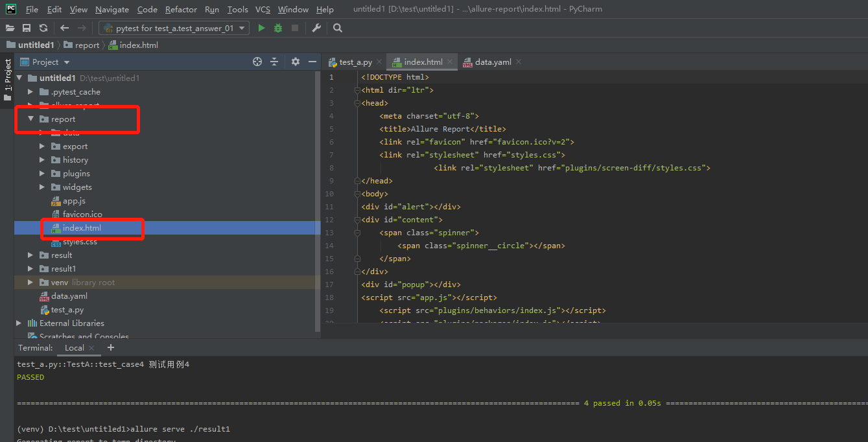Click untitled1 in the breadcrumb bar
Viewport: 868px width, 442px height.
point(30,45)
